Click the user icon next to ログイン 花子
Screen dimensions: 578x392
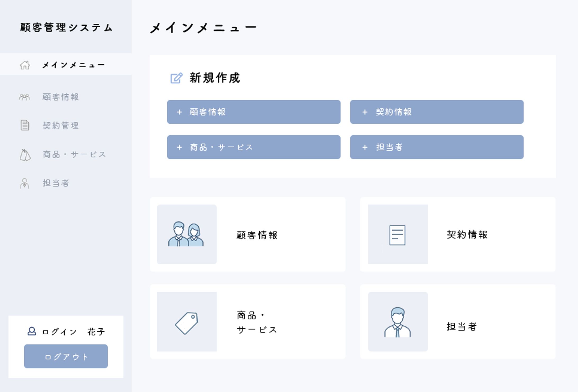(x=32, y=331)
